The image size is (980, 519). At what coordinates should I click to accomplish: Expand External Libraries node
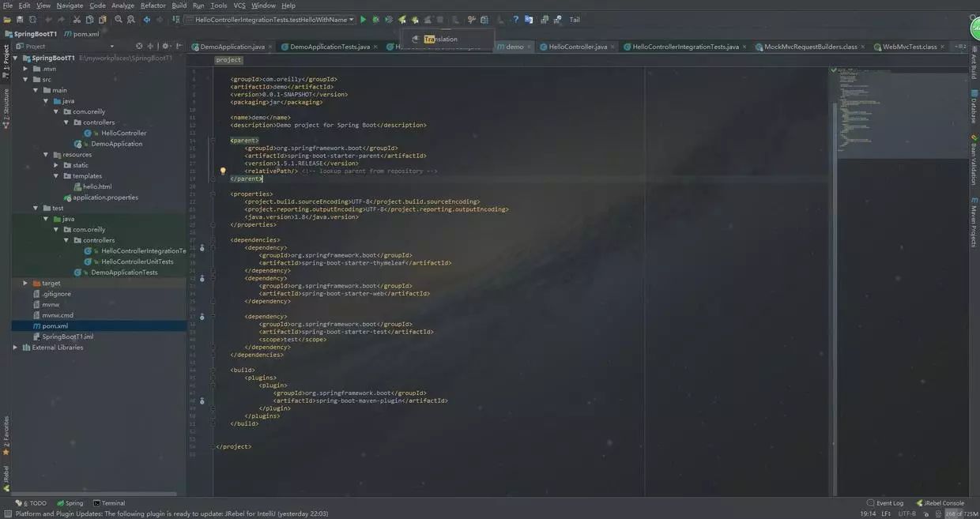(x=16, y=348)
